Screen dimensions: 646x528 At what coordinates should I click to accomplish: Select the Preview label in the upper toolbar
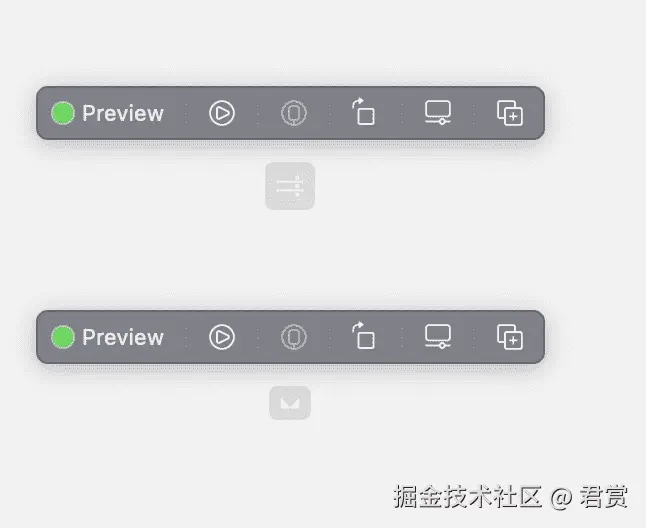pyautogui.click(x=123, y=113)
